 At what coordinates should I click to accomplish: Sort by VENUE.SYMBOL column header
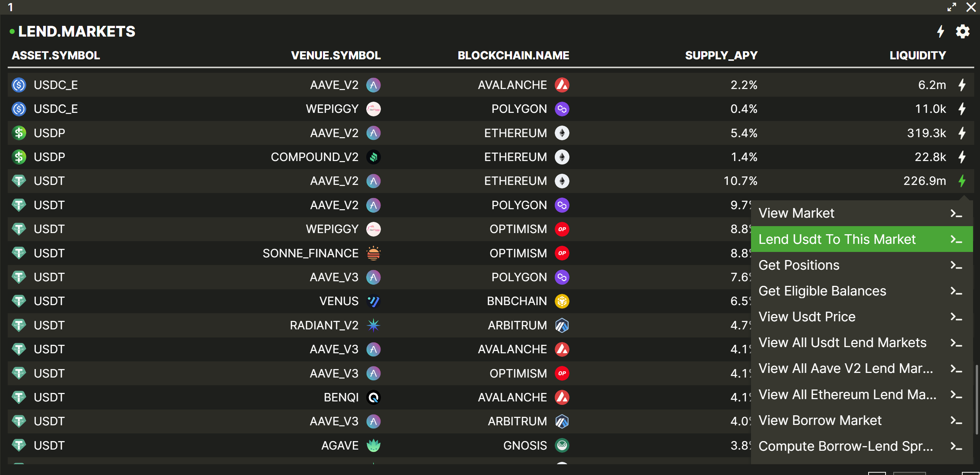[335, 55]
